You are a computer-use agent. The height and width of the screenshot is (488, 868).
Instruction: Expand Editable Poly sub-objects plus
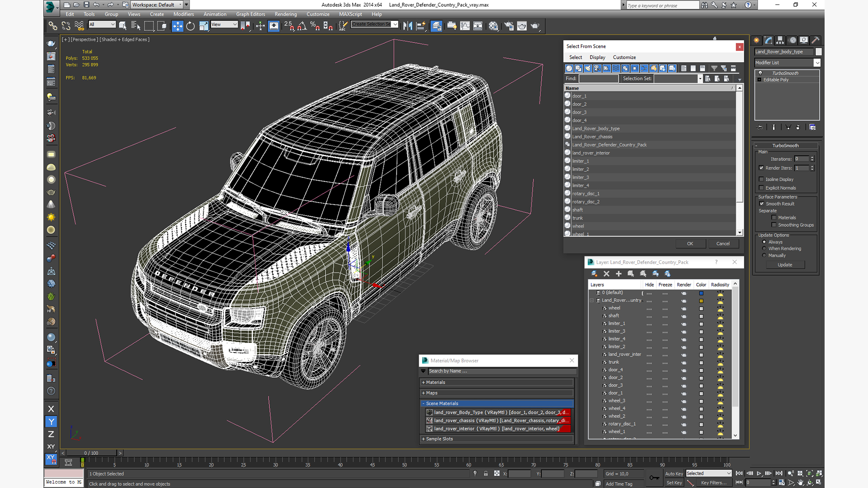(x=759, y=80)
